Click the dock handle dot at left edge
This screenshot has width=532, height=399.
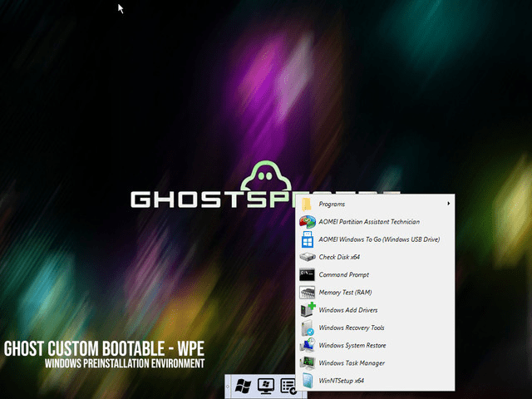(227, 387)
